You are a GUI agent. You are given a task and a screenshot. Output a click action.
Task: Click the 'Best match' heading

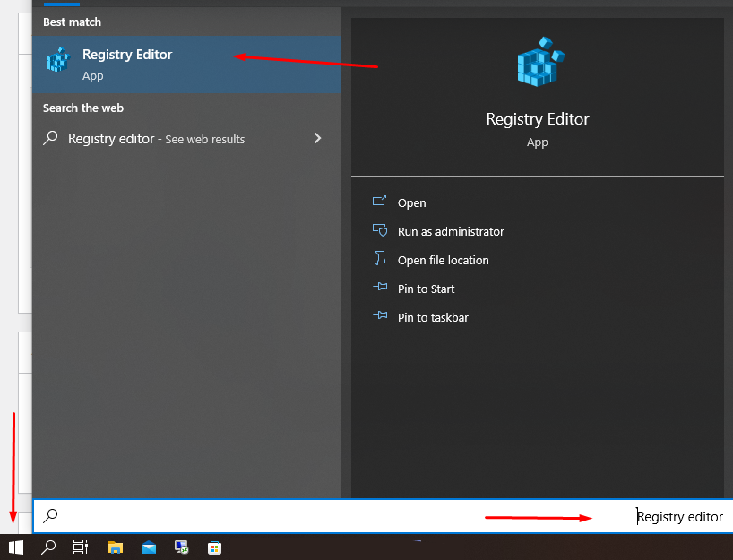pos(72,22)
